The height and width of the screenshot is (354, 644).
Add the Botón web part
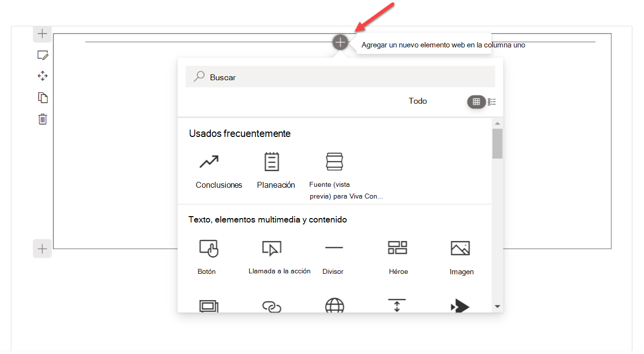[x=208, y=248]
